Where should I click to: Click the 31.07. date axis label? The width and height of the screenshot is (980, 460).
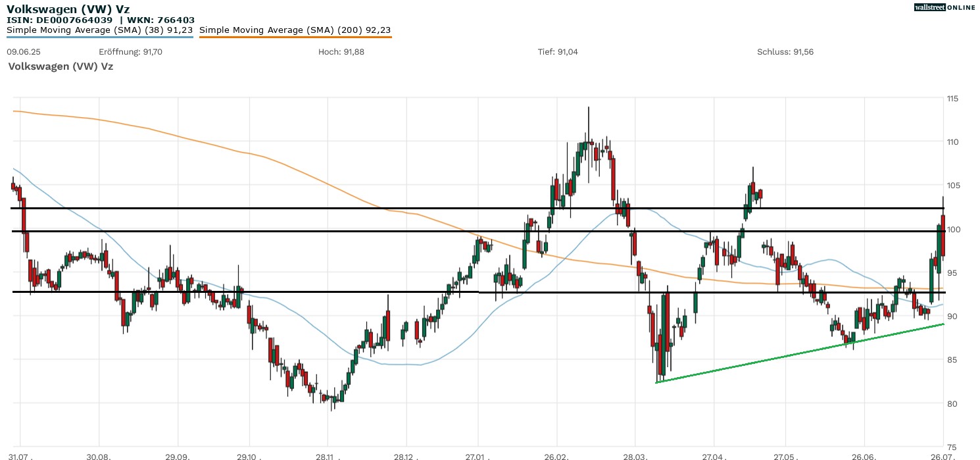tap(22, 456)
